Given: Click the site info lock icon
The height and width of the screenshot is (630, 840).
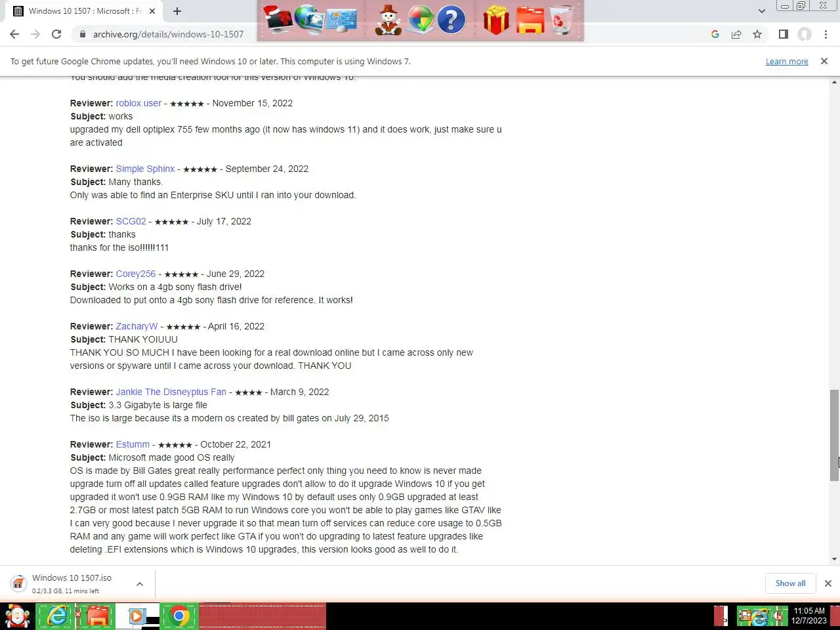Looking at the screenshot, I should pyautogui.click(x=83, y=34).
